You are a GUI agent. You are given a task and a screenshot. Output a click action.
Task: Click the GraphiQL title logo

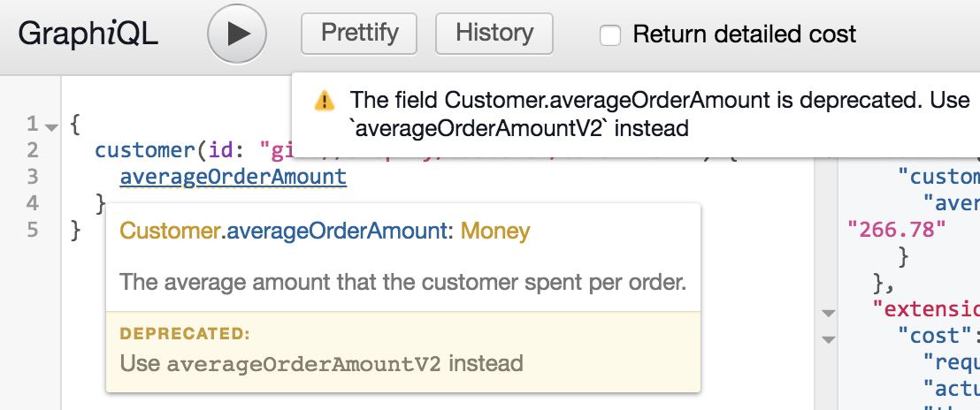pyautogui.click(x=88, y=34)
